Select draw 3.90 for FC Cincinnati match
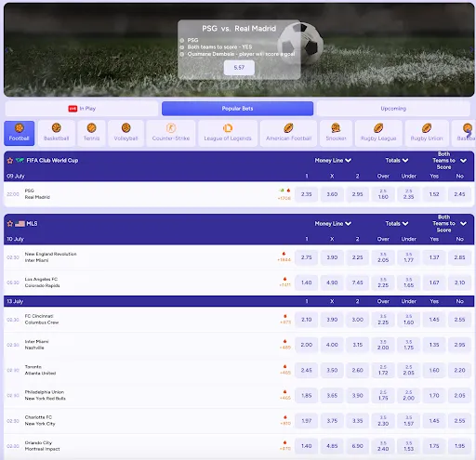The width and height of the screenshot is (476, 460). tap(332, 320)
